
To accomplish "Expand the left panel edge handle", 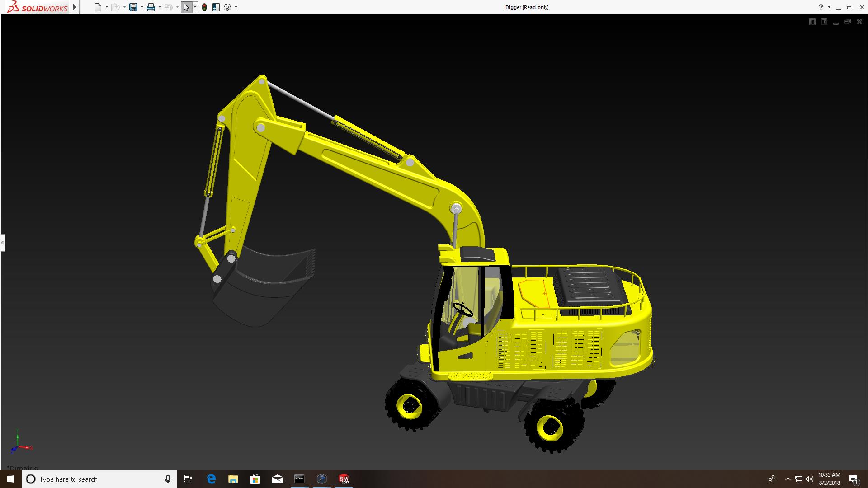I will point(2,243).
